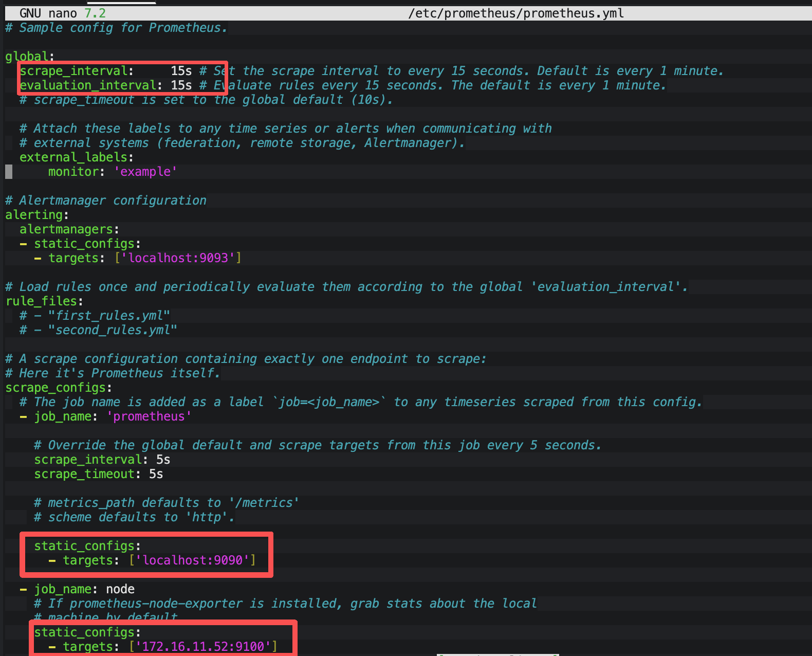Click the commented "first_rules.yml" entry
The height and width of the screenshot is (656, 812).
(x=109, y=316)
